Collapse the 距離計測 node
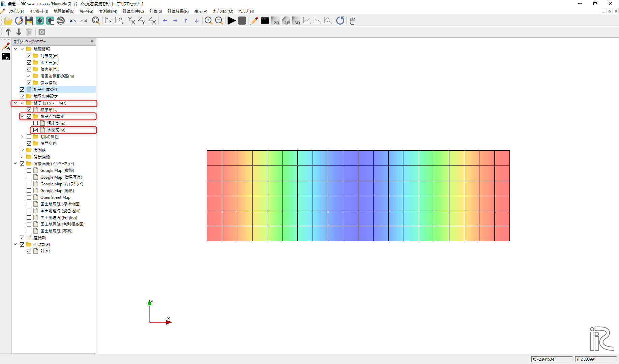The height and width of the screenshot is (364, 619). pyautogui.click(x=16, y=244)
